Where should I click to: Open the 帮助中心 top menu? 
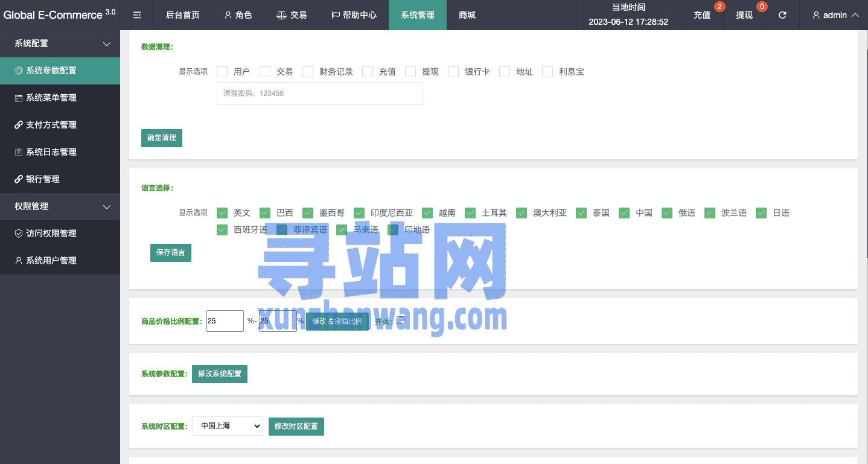coord(354,15)
